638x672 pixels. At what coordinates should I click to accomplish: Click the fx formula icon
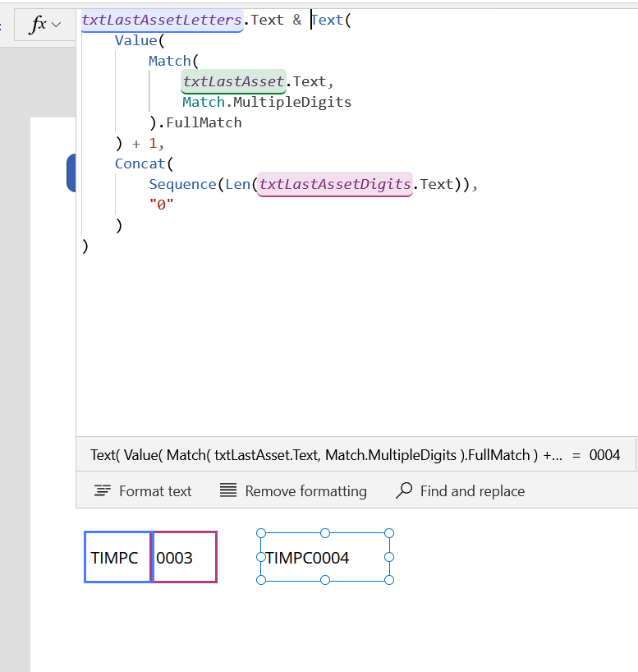[x=38, y=25]
